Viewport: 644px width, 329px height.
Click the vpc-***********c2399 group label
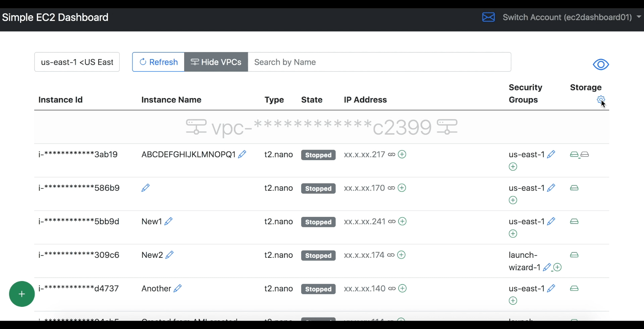[x=322, y=127]
